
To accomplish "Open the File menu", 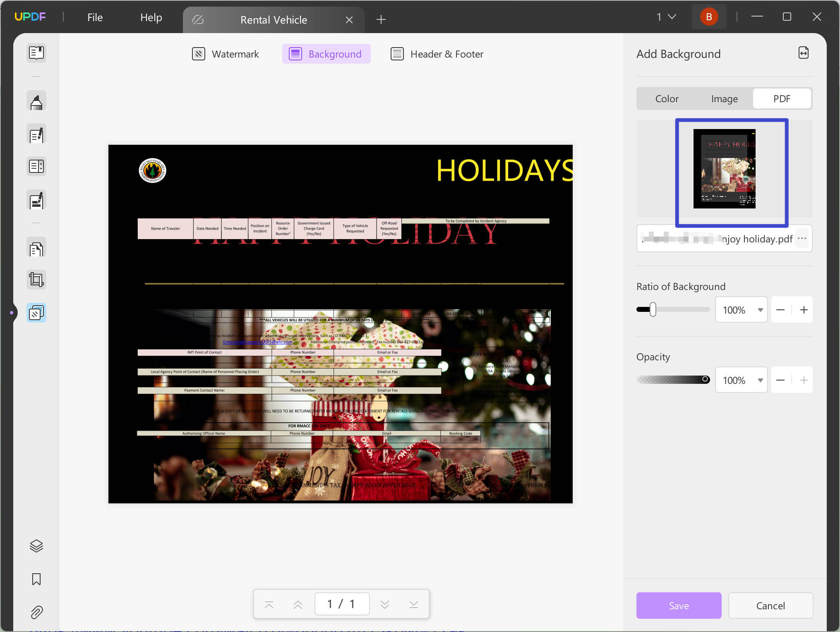I will coord(94,17).
